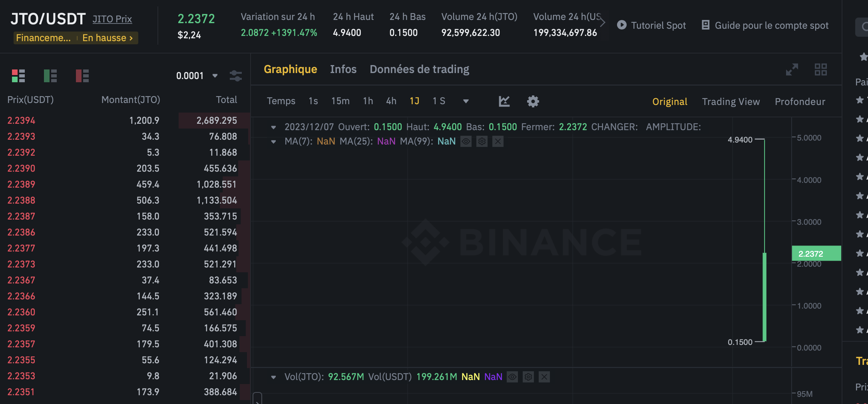The height and width of the screenshot is (404, 868).
Task: Click the order book Total column header
Action: click(227, 100)
